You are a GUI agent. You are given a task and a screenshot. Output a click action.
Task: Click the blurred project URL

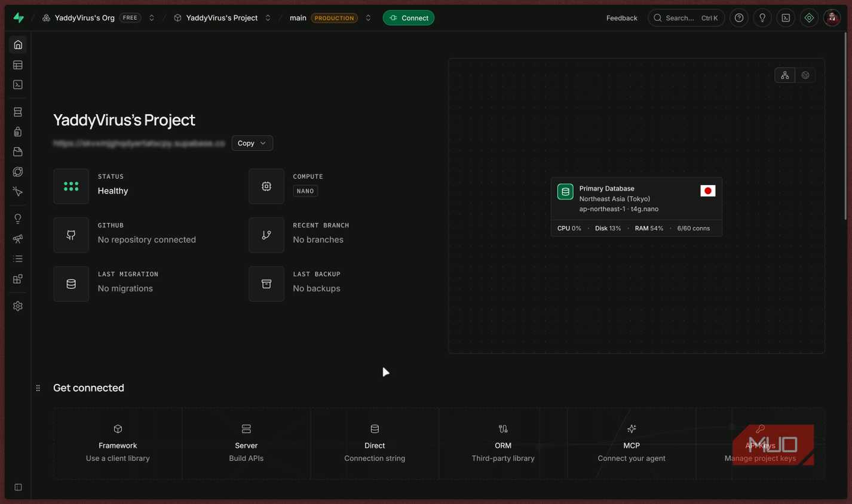(x=139, y=143)
